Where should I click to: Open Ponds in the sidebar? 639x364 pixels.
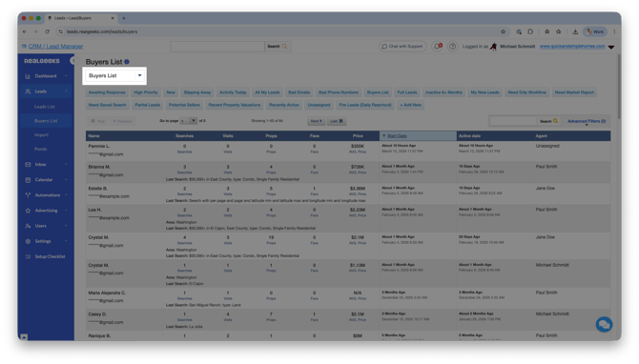pyautogui.click(x=40, y=149)
